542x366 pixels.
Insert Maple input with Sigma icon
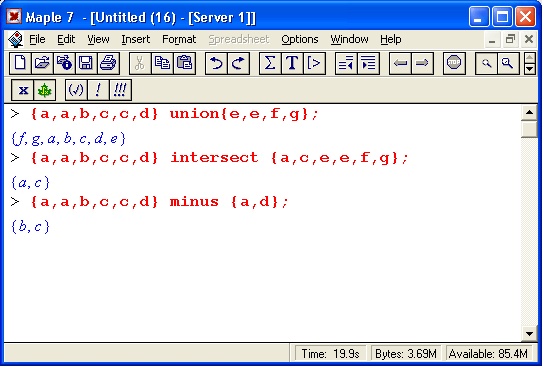(x=270, y=63)
